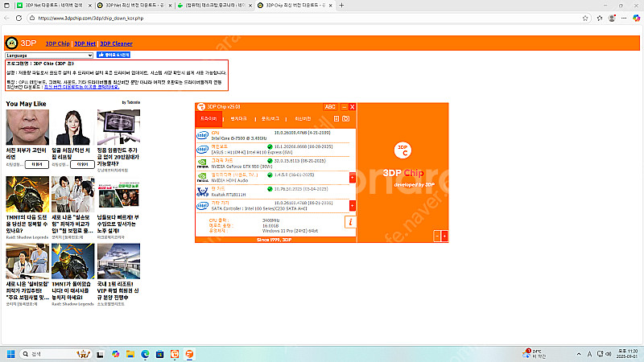Add this page to favorites star icon
This screenshot has width=644, height=362.
[x=585, y=18]
